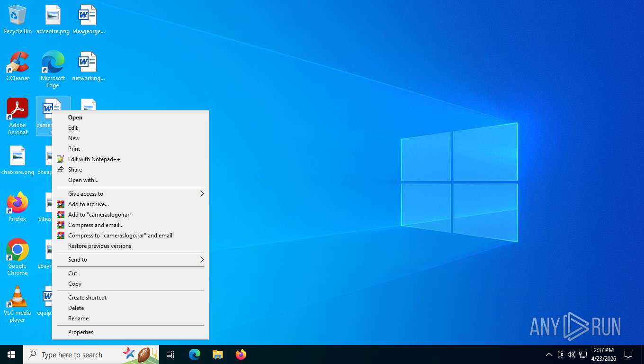Launch Firefox desktop shortcut
This screenshot has height=364, width=644.
coord(18,207)
